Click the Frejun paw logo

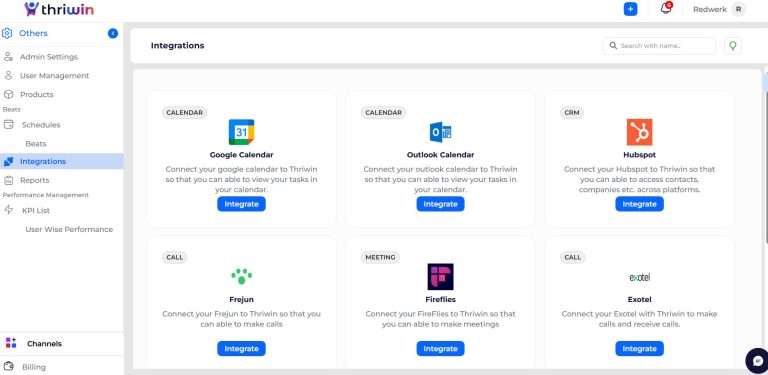point(241,276)
